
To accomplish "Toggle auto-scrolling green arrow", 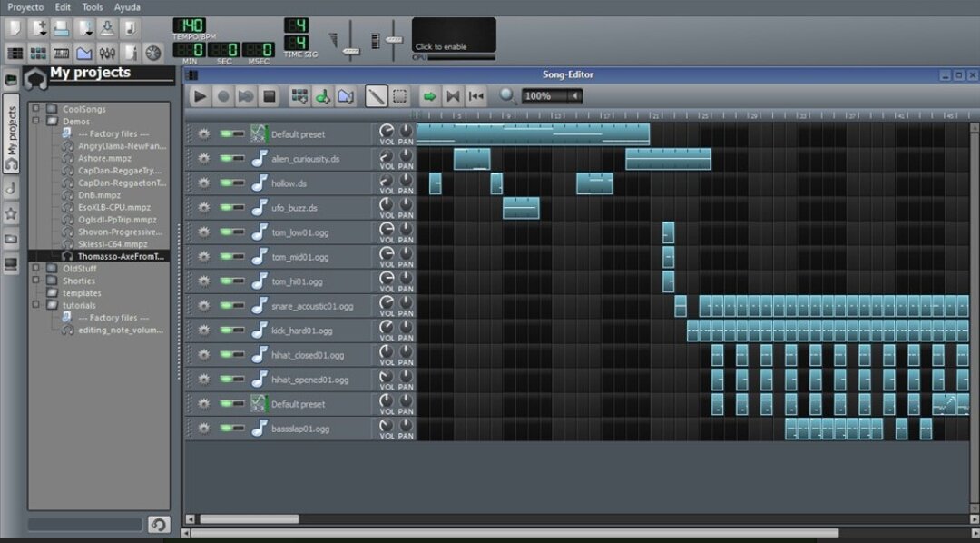I will pos(429,96).
